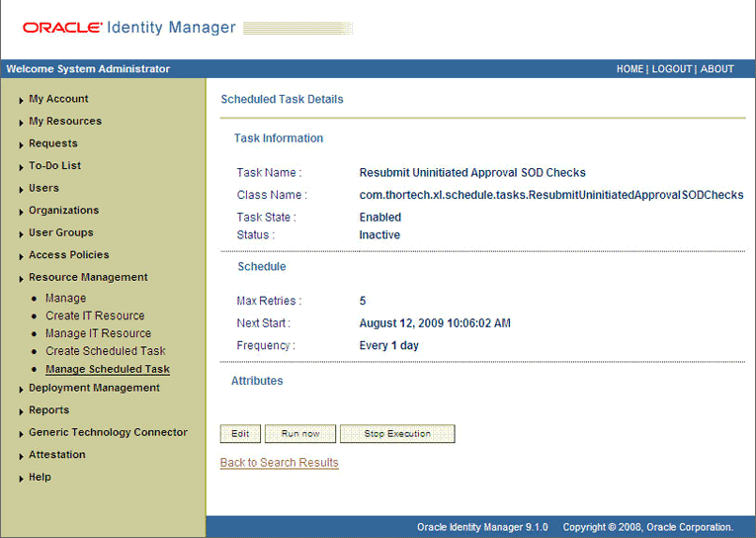Open Reports menu item
Viewport: 756px width, 538px height.
tap(48, 409)
